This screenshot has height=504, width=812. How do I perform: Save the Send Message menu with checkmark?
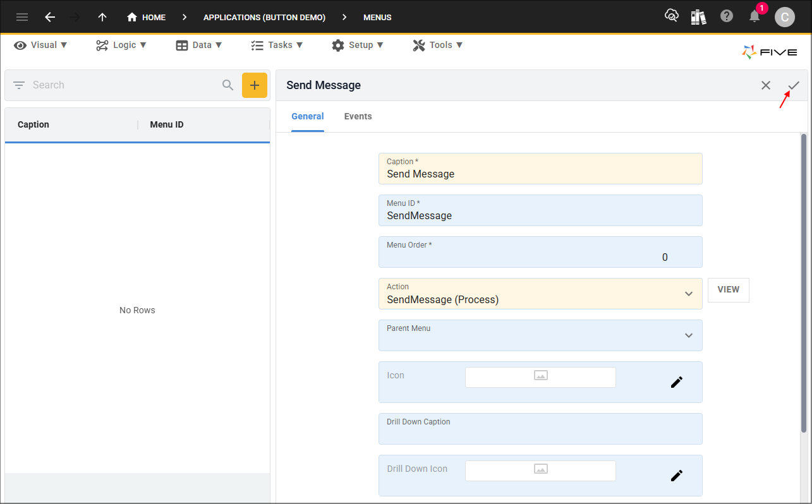(794, 85)
